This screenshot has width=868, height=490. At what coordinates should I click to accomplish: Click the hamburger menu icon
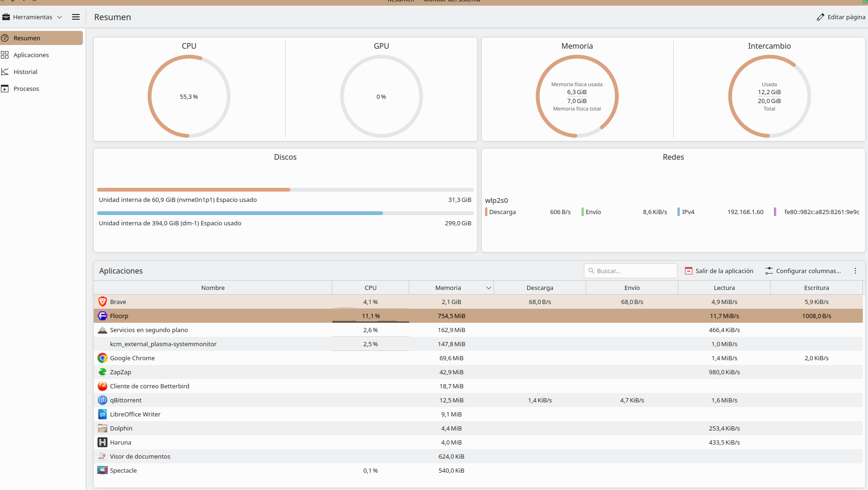(76, 17)
